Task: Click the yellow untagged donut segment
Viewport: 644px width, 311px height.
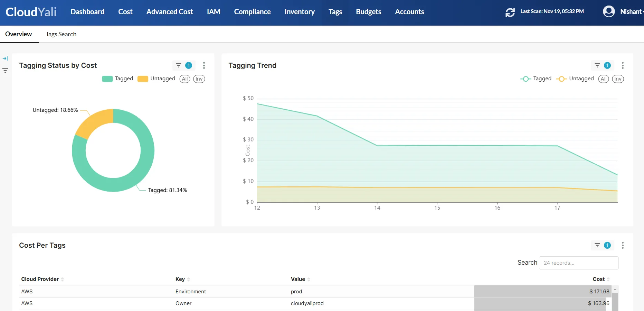Action: [95, 122]
